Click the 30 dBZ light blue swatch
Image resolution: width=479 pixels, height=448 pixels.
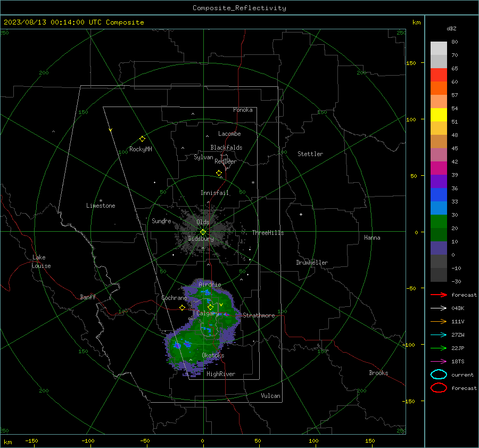click(x=439, y=208)
